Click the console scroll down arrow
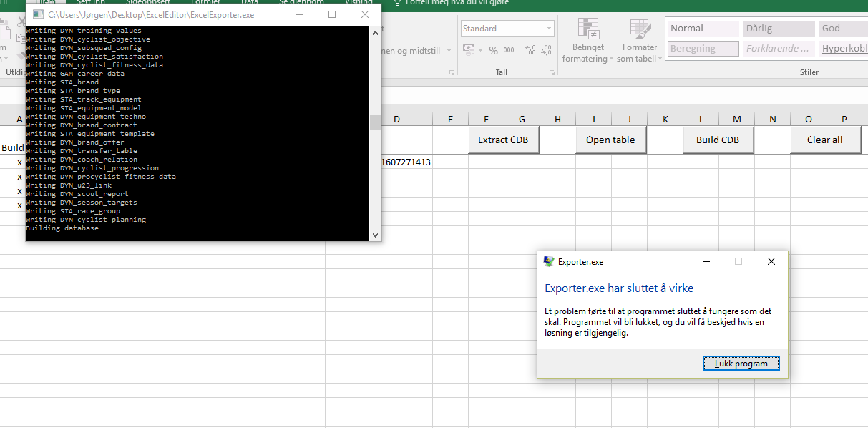Image resolution: width=868 pixels, height=428 pixels. [375, 235]
